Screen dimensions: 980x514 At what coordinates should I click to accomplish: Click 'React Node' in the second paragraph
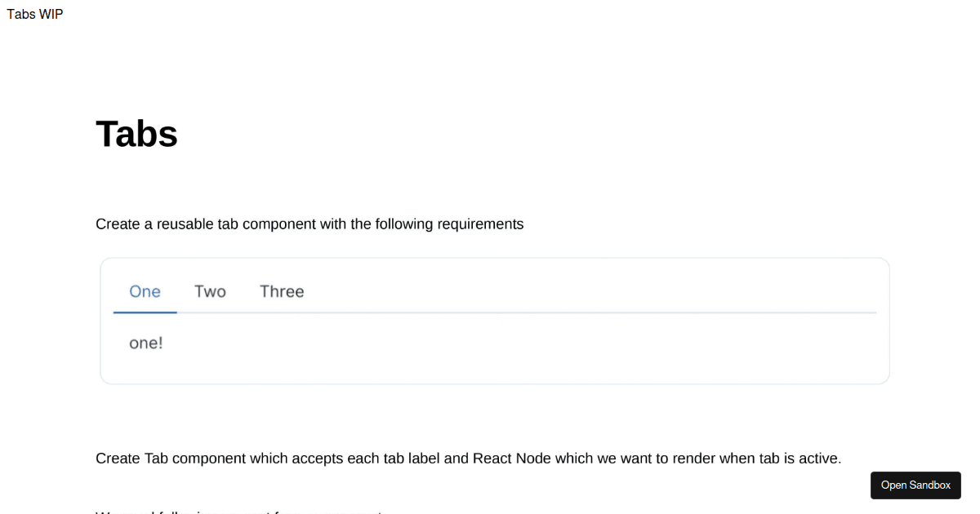click(511, 459)
